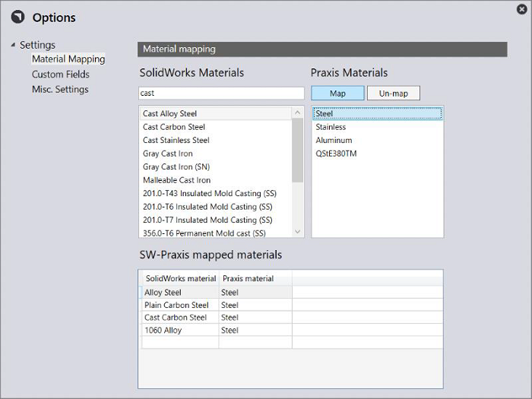Click Steel cell in Plain Carbon Steel row
Screen dimensions: 532x399
[255, 305]
